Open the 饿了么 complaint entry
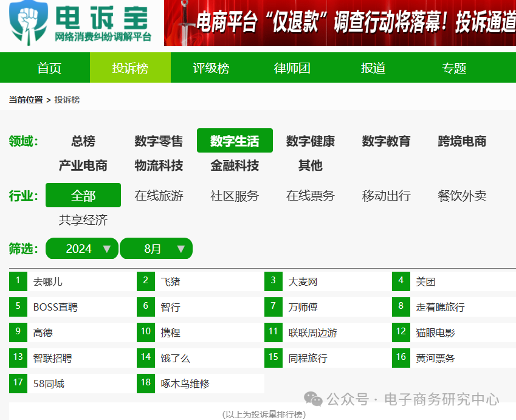The width and height of the screenshot is (516, 420). coord(177,358)
